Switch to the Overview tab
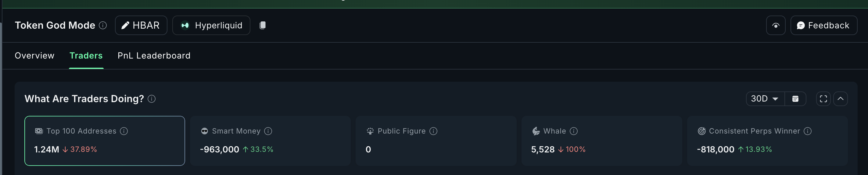This screenshot has width=868, height=175. click(34, 55)
